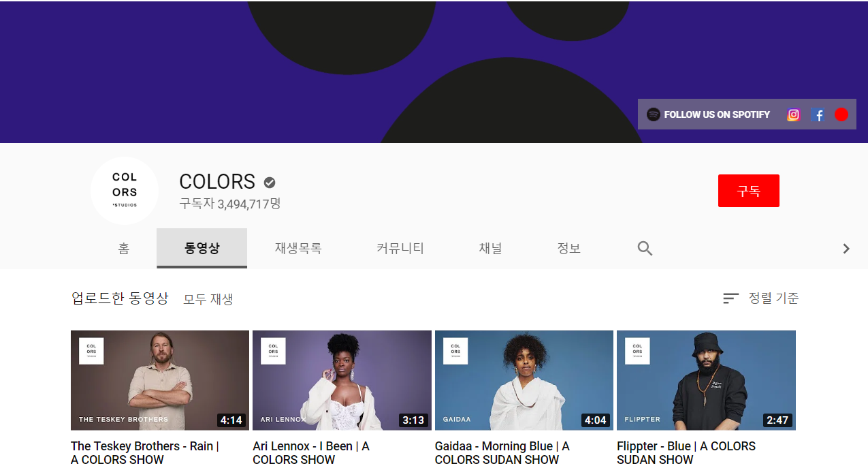The width and height of the screenshot is (868, 466).
Task: Open title Gaidaa - Morning Blue
Action: pos(502,453)
